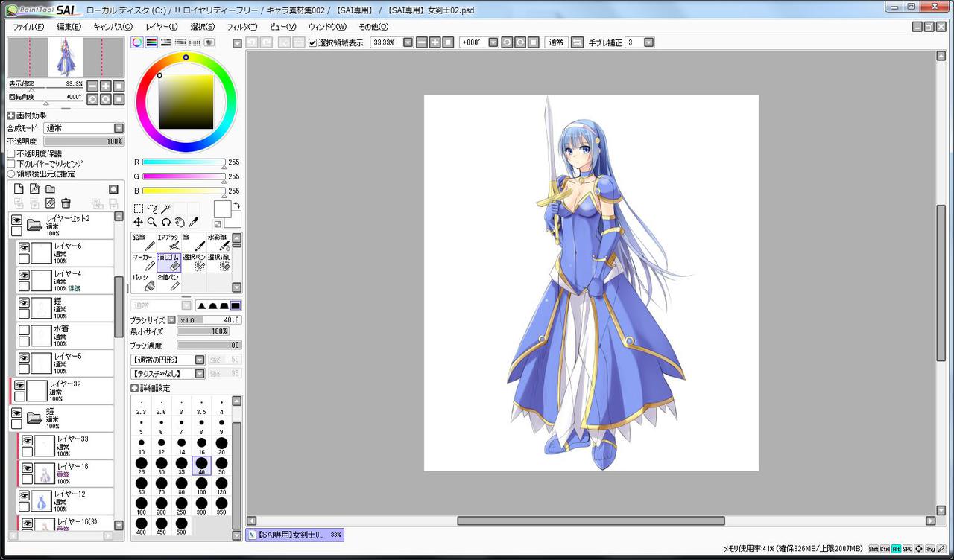Add a layer mask
This screenshot has height=560, width=954.
click(113, 189)
